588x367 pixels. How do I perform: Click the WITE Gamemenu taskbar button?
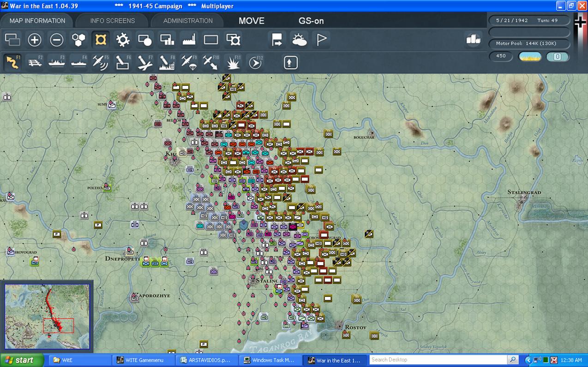coord(144,360)
